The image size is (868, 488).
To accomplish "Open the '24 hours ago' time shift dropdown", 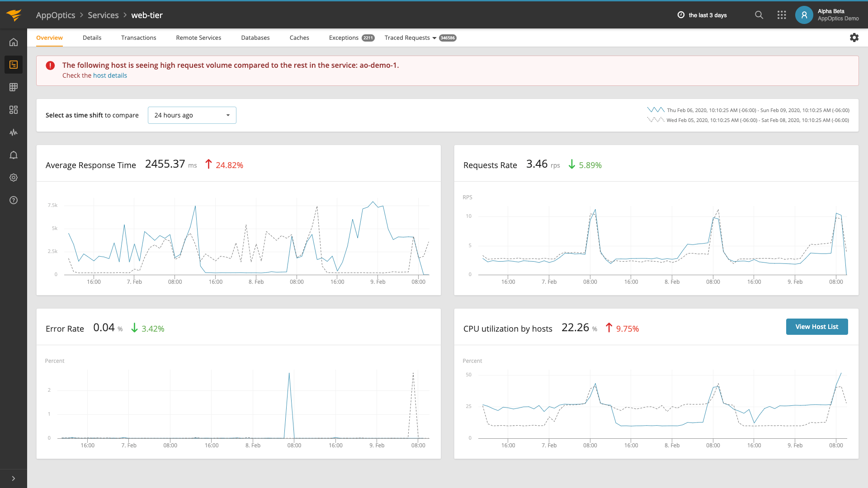I will 192,115.
